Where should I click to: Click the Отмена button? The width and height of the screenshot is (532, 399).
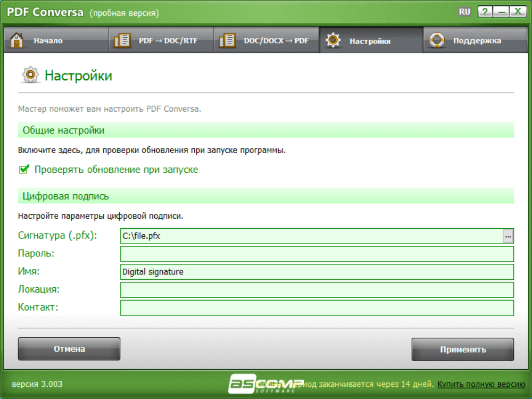click(69, 349)
